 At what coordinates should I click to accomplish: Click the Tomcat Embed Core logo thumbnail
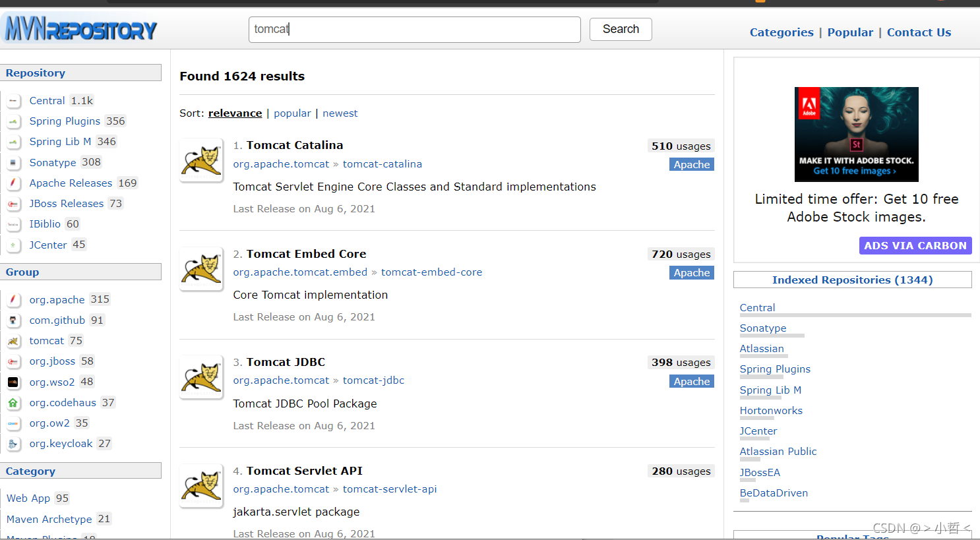click(201, 268)
